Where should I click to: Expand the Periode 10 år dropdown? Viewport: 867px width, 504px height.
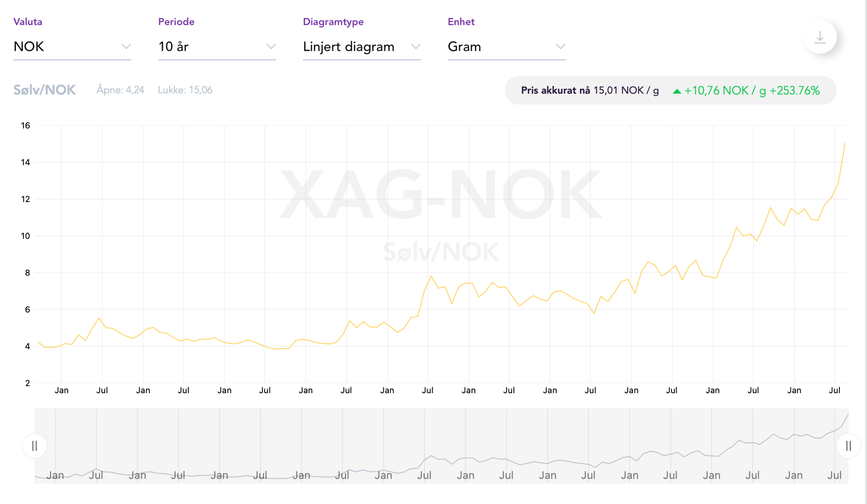(x=217, y=46)
